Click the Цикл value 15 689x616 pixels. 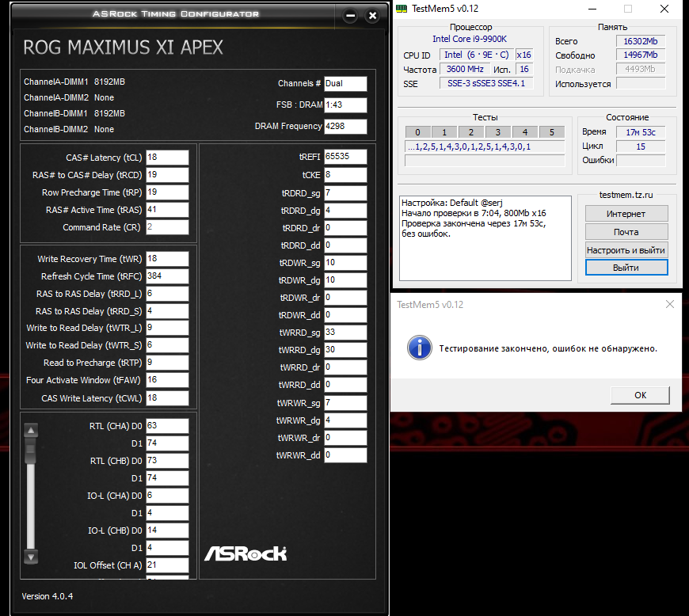coord(641,146)
